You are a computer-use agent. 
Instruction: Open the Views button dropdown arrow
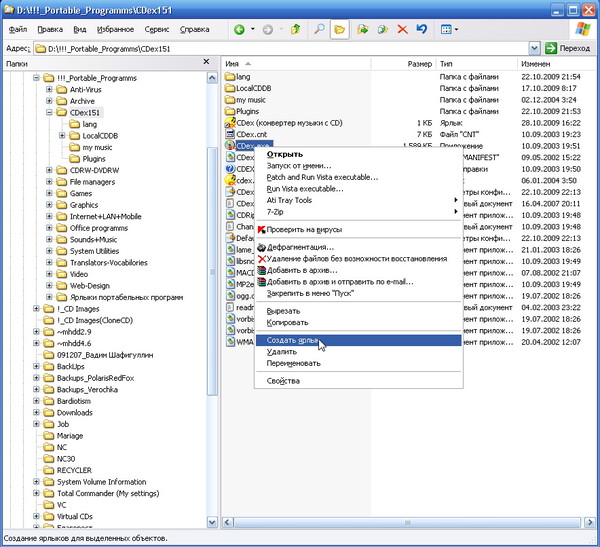coord(456,29)
